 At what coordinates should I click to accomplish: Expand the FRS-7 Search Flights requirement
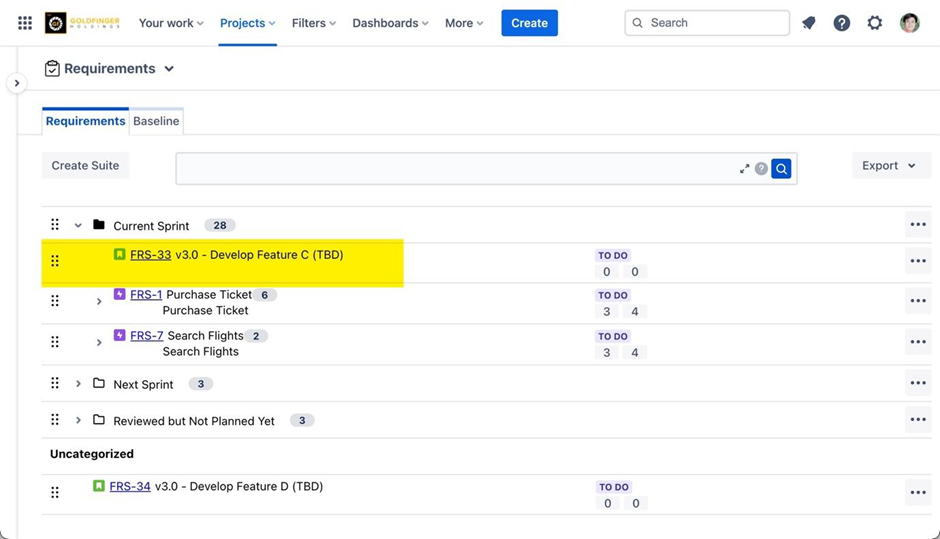99,342
